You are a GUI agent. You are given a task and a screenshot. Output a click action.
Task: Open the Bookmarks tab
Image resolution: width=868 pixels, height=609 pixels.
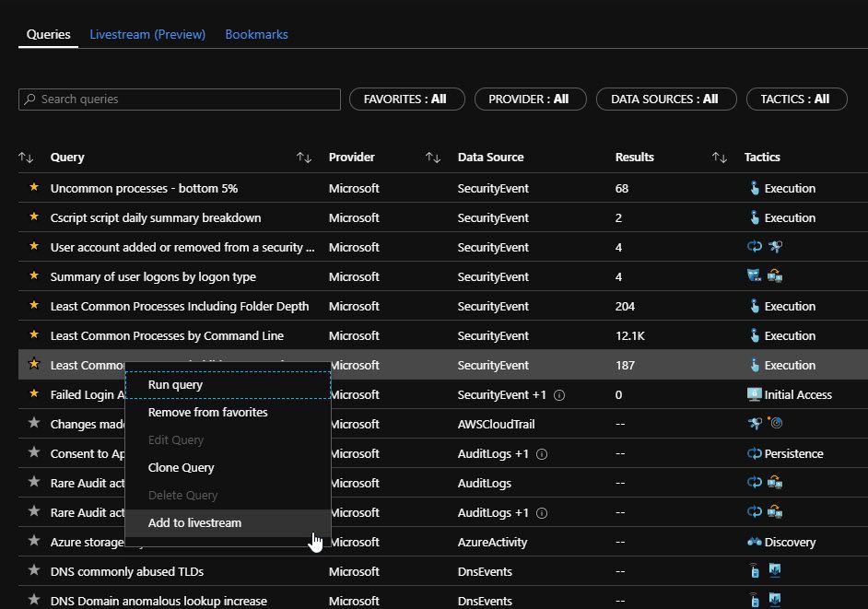tap(256, 34)
